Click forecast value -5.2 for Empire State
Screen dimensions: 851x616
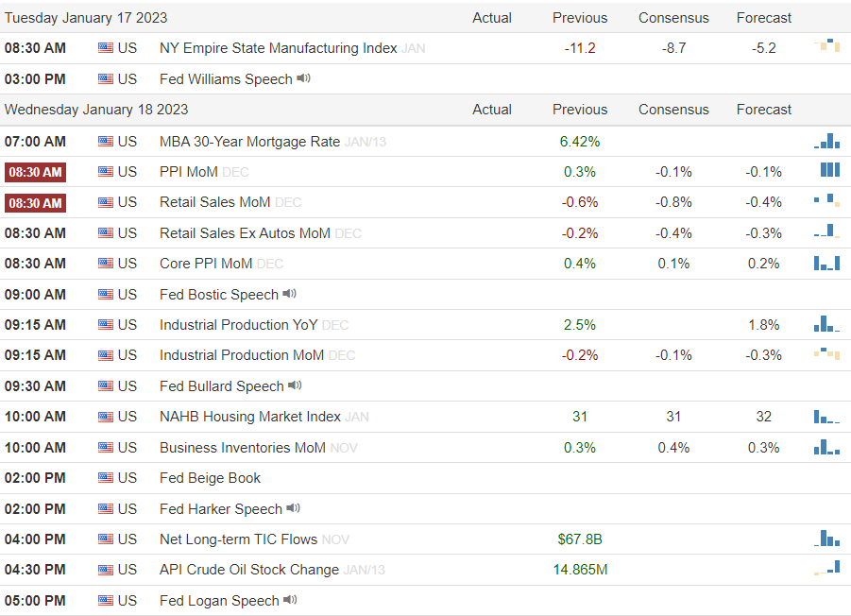tap(763, 48)
